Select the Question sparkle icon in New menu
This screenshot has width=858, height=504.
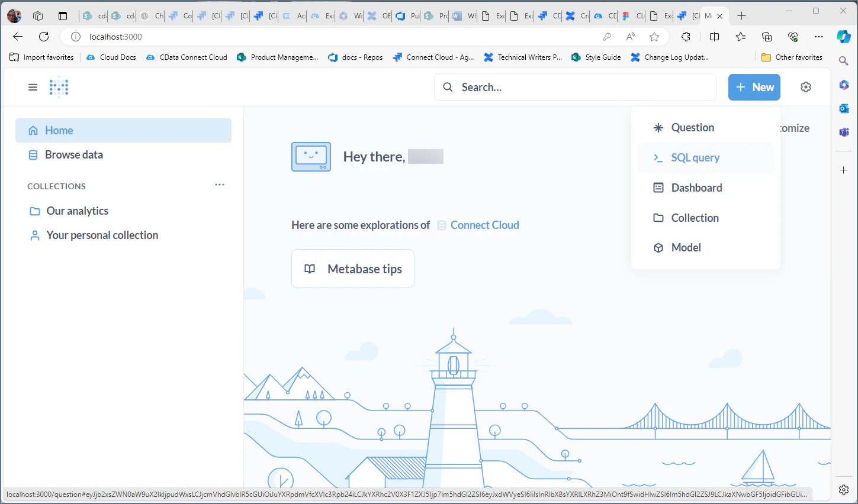(x=658, y=127)
